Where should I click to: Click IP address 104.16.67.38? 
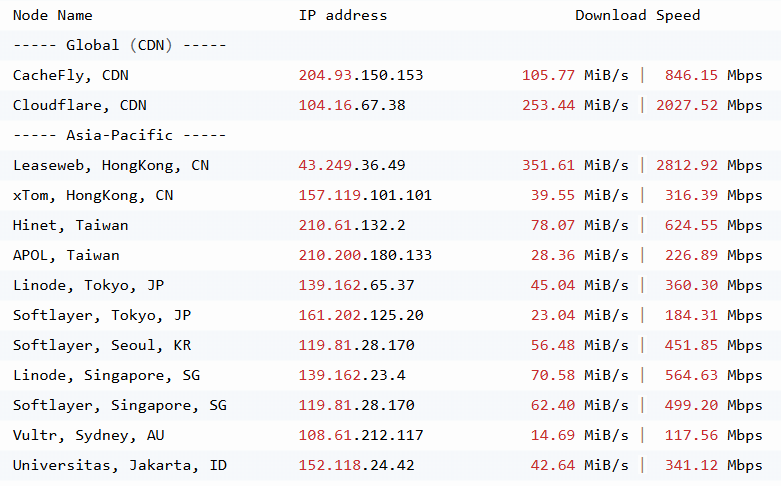pos(352,106)
